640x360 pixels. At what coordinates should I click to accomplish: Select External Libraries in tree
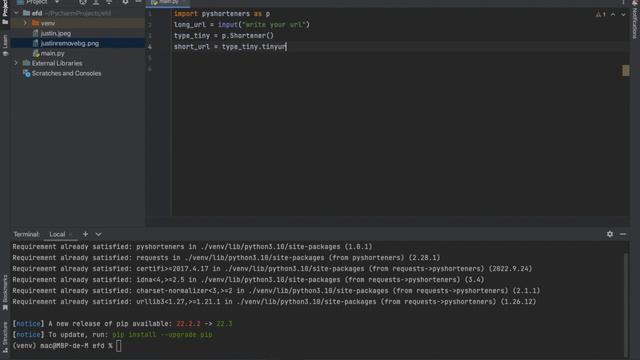[x=57, y=63]
